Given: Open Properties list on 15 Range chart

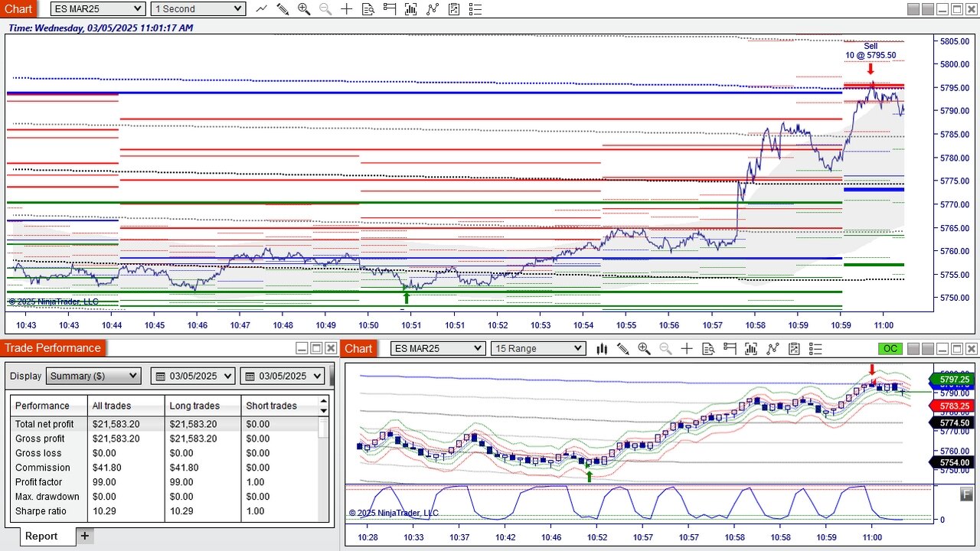Looking at the screenshot, I should (815, 349).
